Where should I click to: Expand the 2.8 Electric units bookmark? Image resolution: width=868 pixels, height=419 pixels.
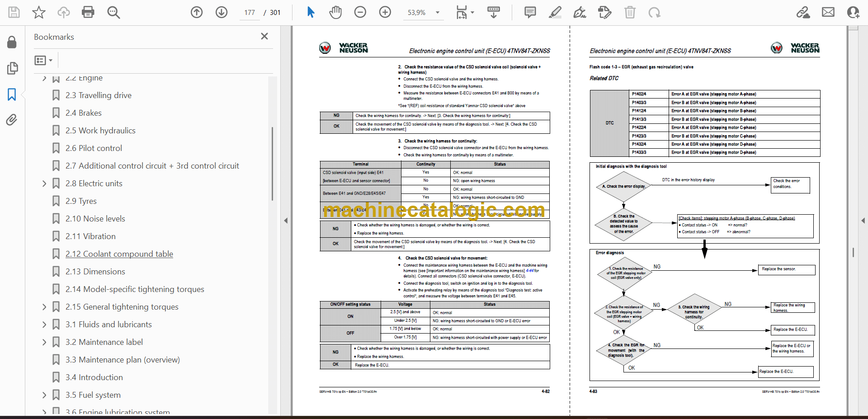click(x=44, y=184)
